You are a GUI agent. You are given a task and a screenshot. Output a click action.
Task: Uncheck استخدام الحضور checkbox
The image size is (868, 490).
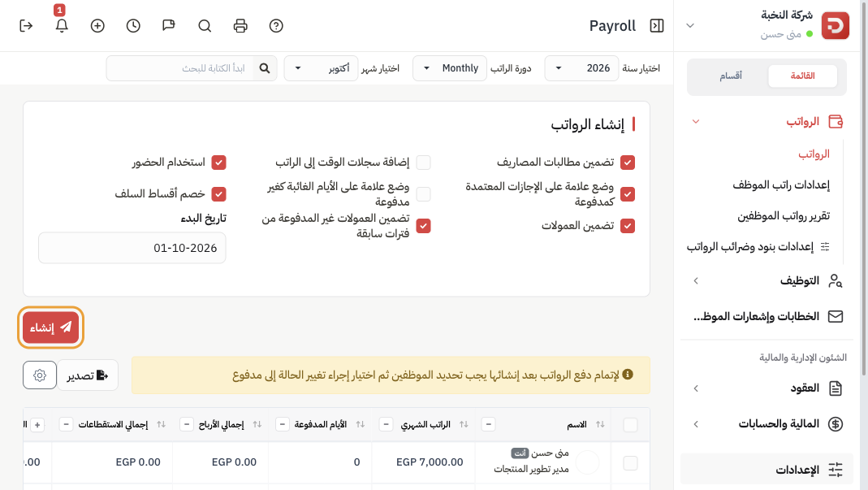tap(218, 163)
